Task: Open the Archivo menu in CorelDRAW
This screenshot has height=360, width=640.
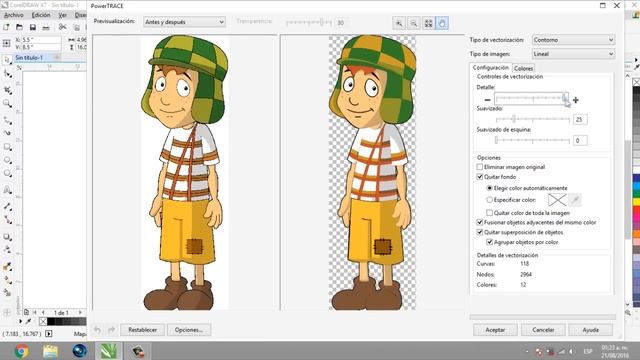Action: point(13,15)
